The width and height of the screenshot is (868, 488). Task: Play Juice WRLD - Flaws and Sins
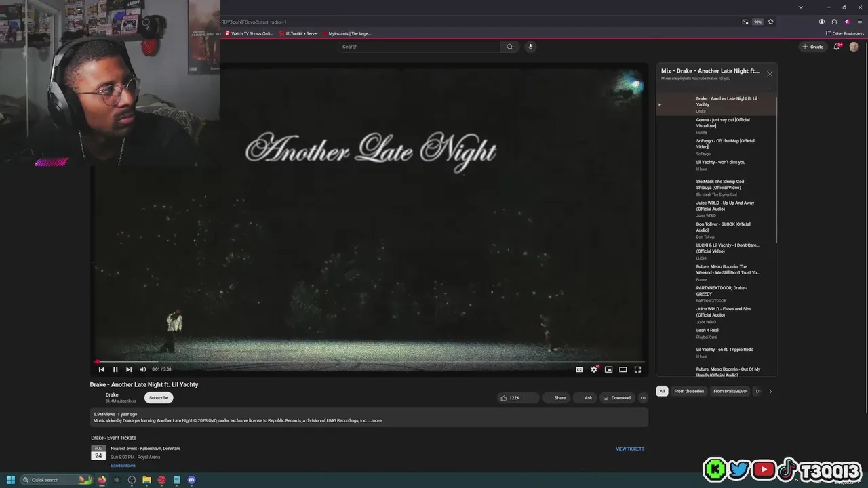tap(716, 314)
